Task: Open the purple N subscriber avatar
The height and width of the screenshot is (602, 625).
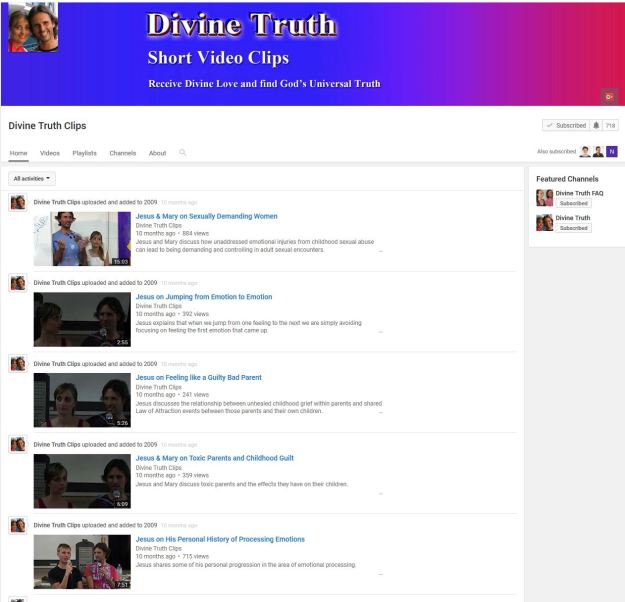Action: pyautogui.click(x=612, y=151)
